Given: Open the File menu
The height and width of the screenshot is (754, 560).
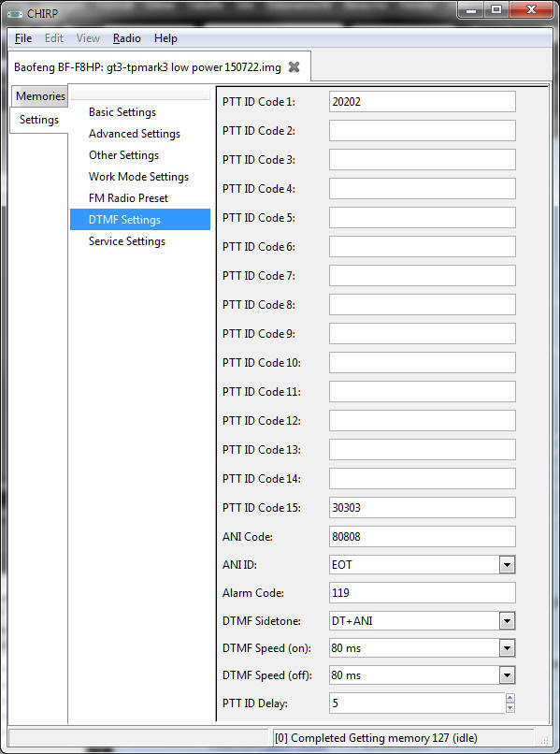Looking at the screenshot, I should click(x=23, y=38).
